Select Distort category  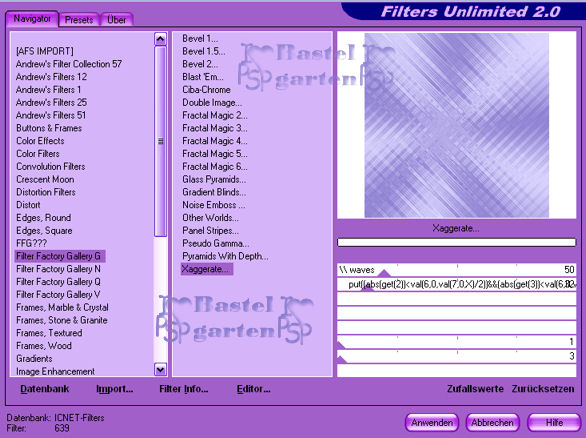click(28, 205)
